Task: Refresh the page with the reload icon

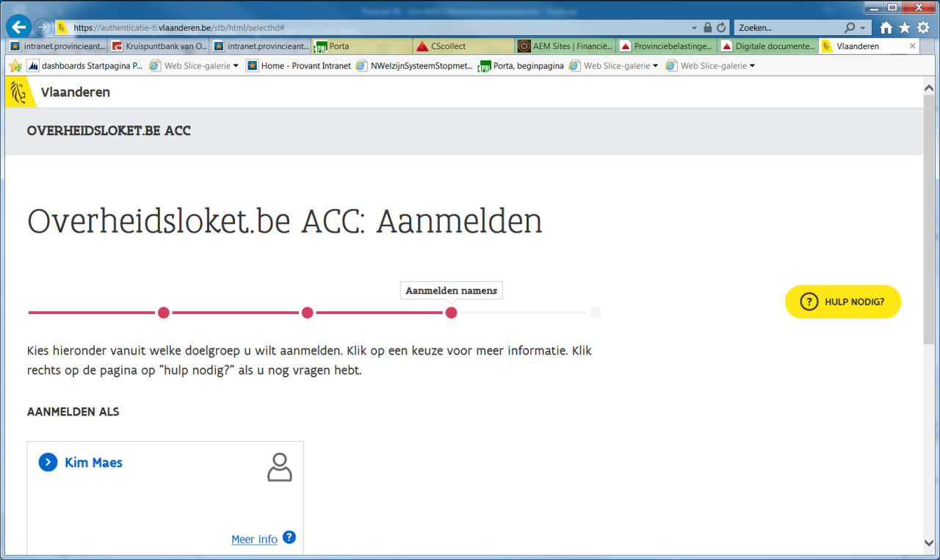Action: point(721,28)
